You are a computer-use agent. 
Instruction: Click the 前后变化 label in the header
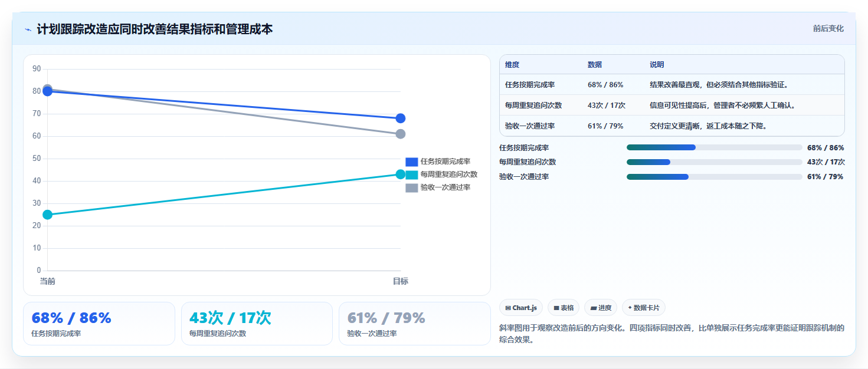pos(828,28)
